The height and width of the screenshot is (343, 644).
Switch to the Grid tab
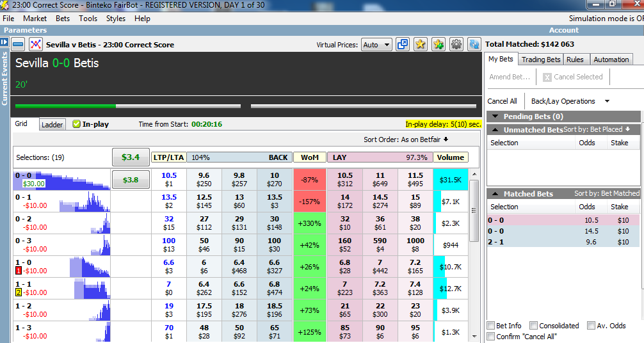pyautogui.click(x=21, y=124)
